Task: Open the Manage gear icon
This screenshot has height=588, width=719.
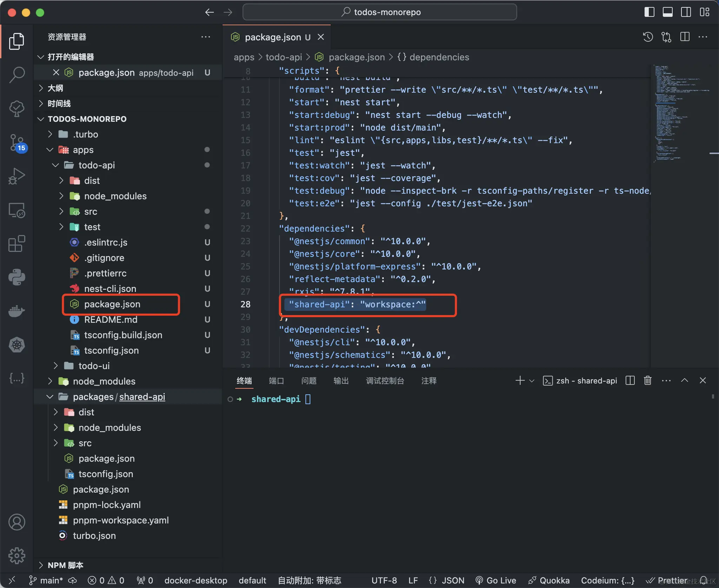Action: point(17,556)
